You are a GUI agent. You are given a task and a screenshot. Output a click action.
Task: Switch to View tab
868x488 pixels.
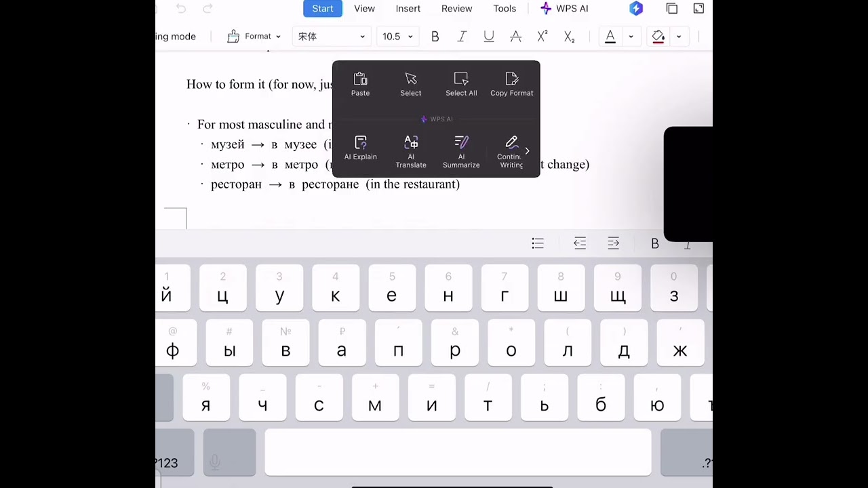[364, 9]
